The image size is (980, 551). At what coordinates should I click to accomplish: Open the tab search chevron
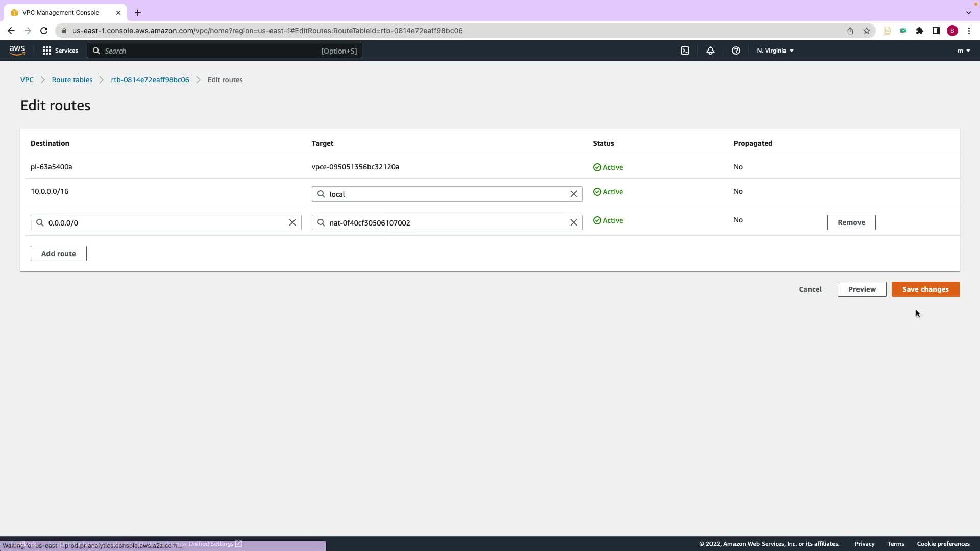[x=968, y=12]
